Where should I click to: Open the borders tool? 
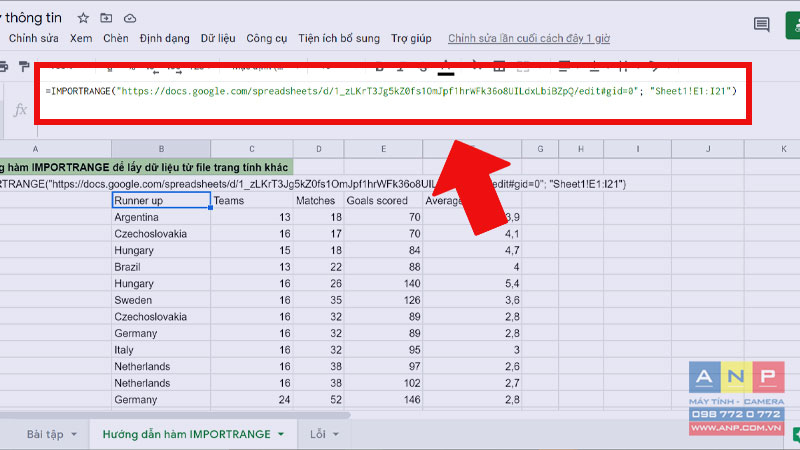pos(499,66)
